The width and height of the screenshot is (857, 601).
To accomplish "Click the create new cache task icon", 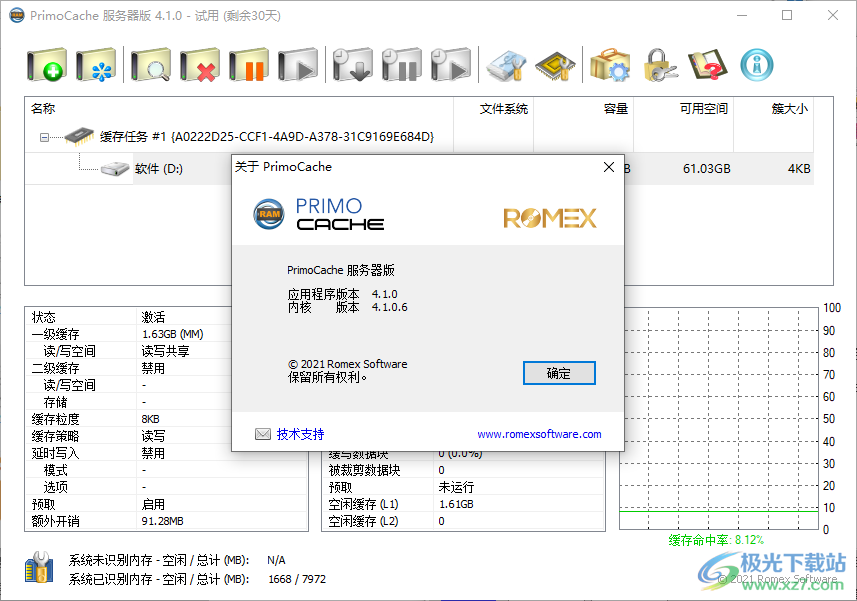I will [47, 65].
